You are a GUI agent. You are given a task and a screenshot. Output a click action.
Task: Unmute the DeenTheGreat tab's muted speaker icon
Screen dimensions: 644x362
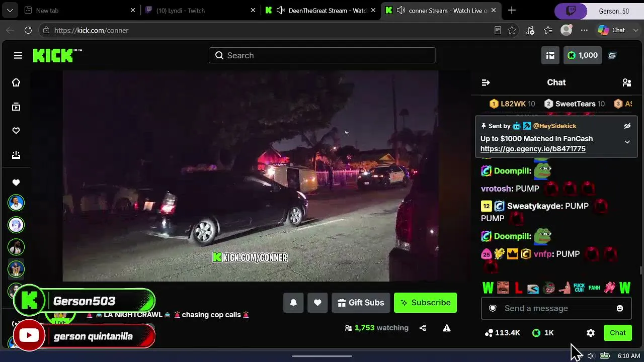click(281, 11)
